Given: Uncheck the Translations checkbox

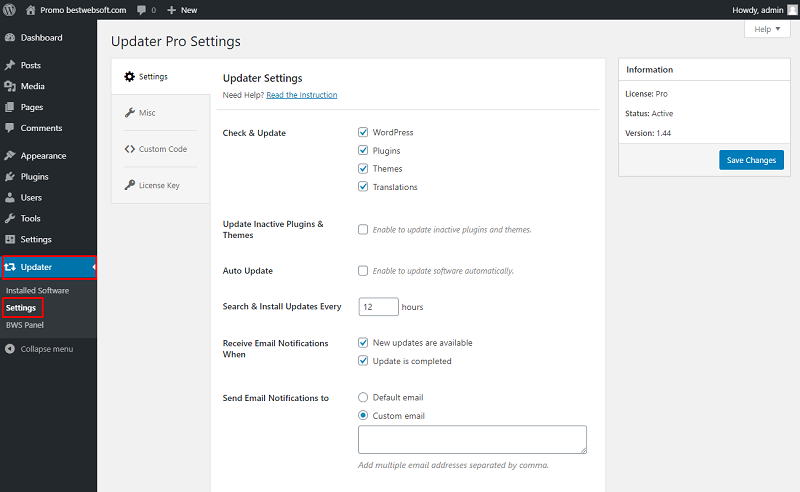Looking at the screenshot, I should coord(363,186).
